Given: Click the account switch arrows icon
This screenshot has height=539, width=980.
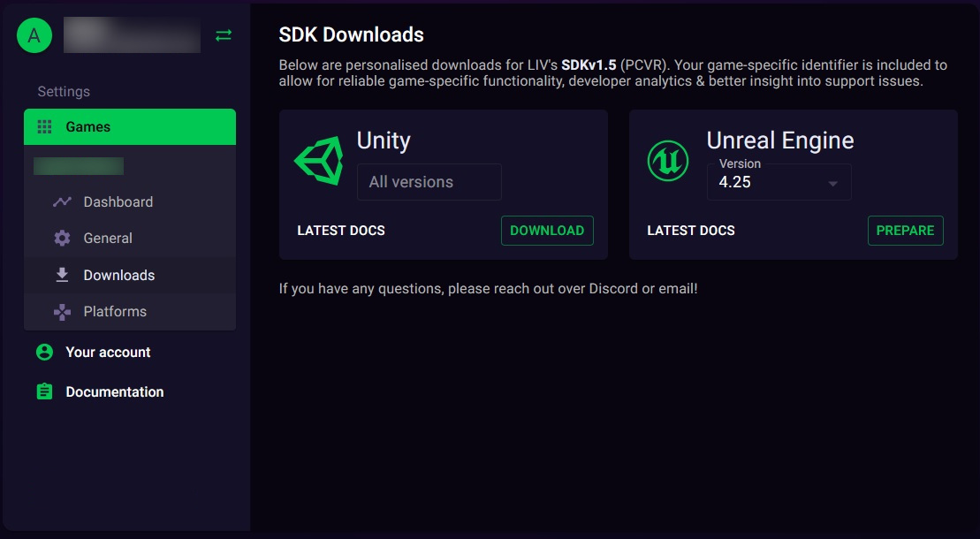Looking at the screenshot, I should [x=223, y=35].
